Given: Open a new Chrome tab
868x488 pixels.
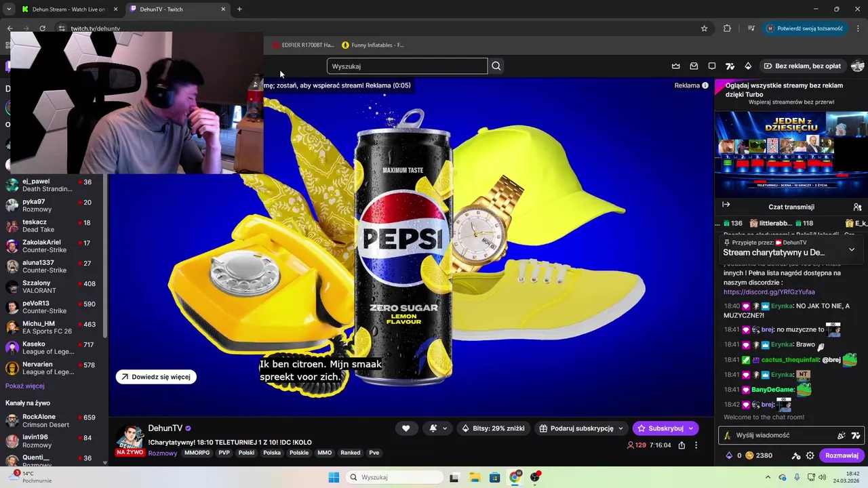Looking at the screenshot, I should 239,9.
